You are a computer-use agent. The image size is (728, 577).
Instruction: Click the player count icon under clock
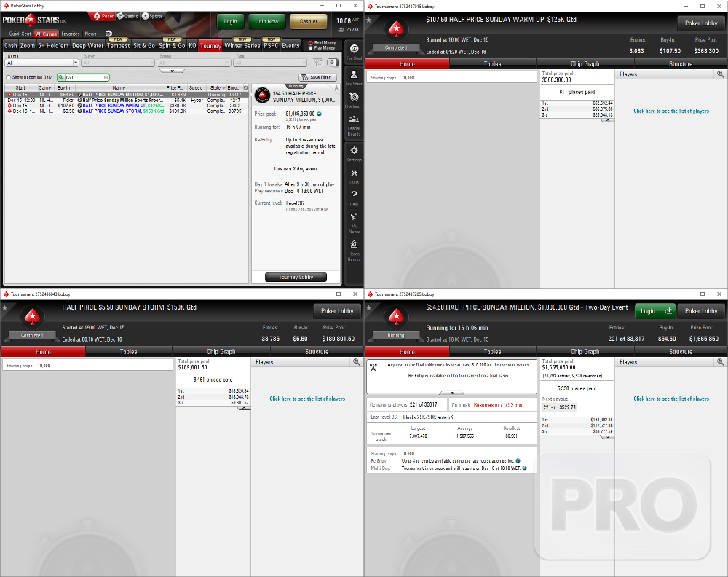(341, 29)
